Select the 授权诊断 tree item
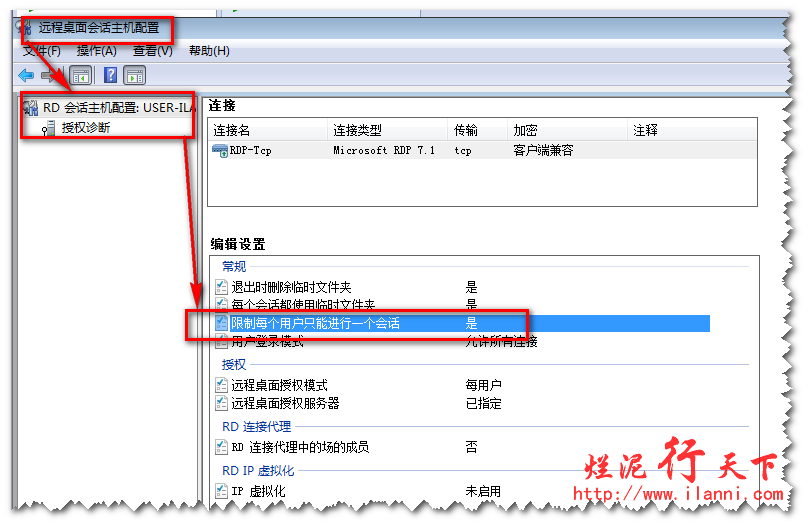Image resolution: width=810 pixels, height=528 pixels. coord(86,128)
